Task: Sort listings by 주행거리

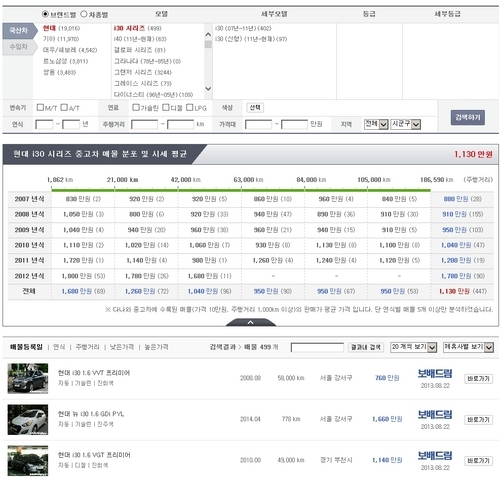Action: (87, 347)
